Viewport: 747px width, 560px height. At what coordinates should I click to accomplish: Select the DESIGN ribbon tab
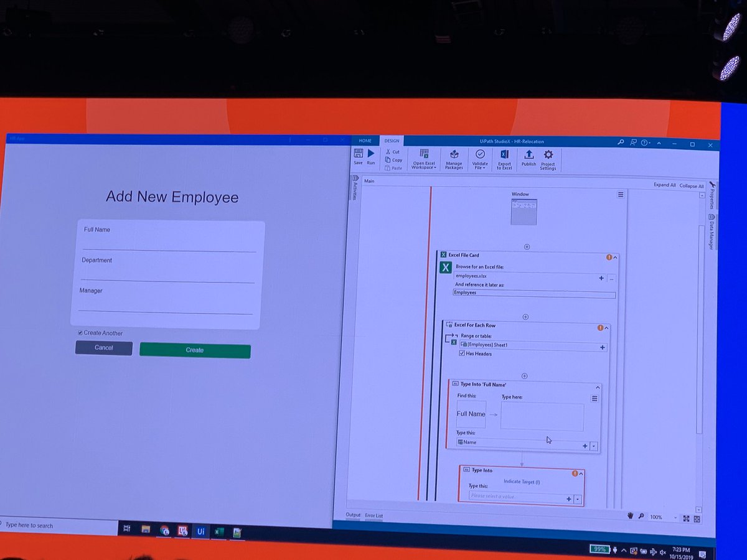pyautogui.click(x=392, y=141)
